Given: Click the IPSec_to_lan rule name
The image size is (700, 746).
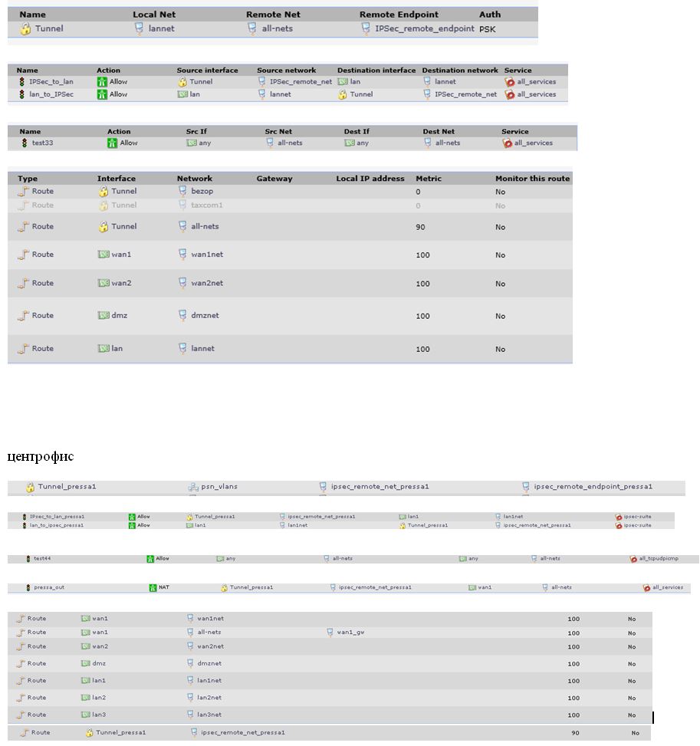Looking at the screenshot, I should [51, 82].
